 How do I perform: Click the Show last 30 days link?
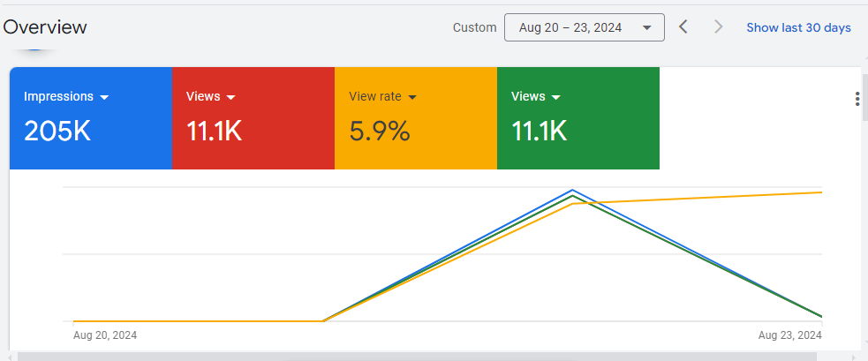coord(798,27)
